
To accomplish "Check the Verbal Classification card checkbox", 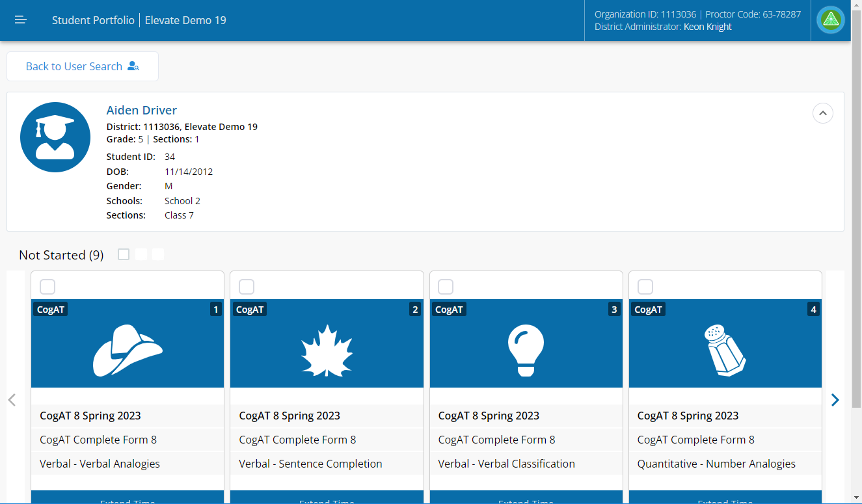I will point(446,287).
